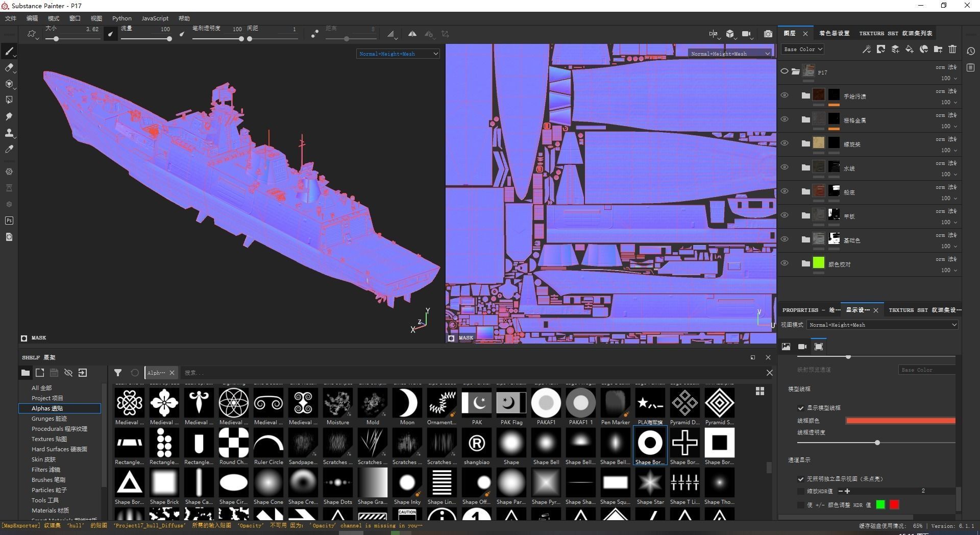Uncheck the 显示模型线框 checkbox
This screenshot has width=980, height=535.
(801, 408)
